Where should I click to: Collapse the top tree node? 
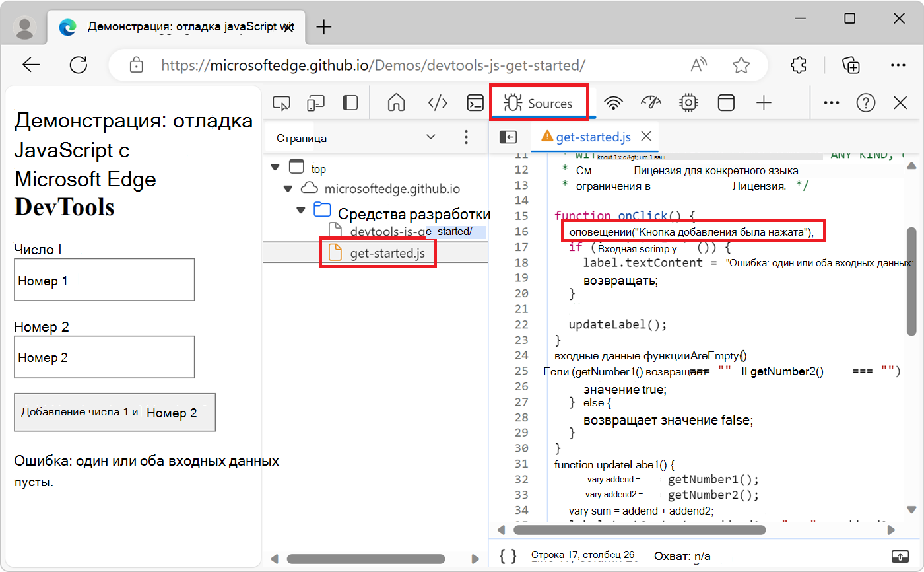point(275,167)
